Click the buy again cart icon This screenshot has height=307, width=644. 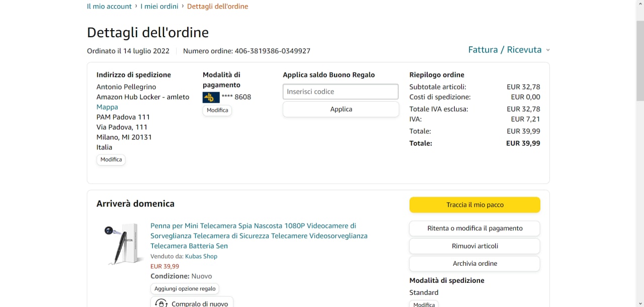161,303
